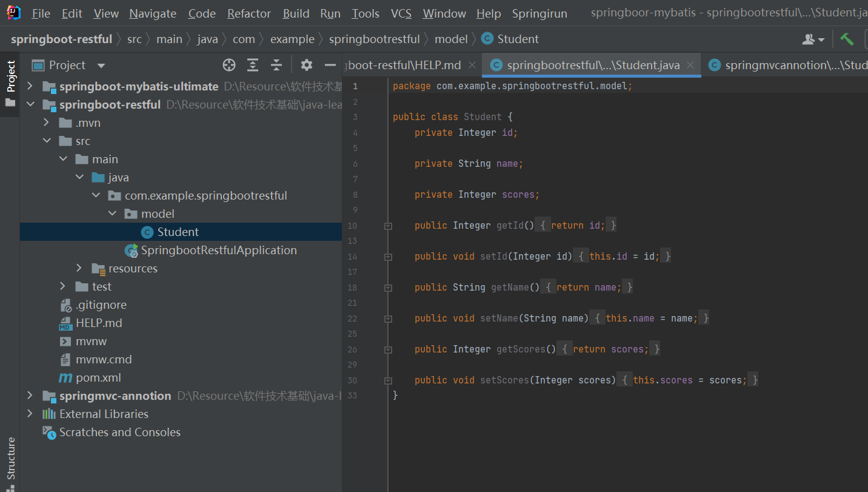Click the SpringbootRestfulApplication class icon
This screenshot has height=492, width=868.
[x=131, y=251]
